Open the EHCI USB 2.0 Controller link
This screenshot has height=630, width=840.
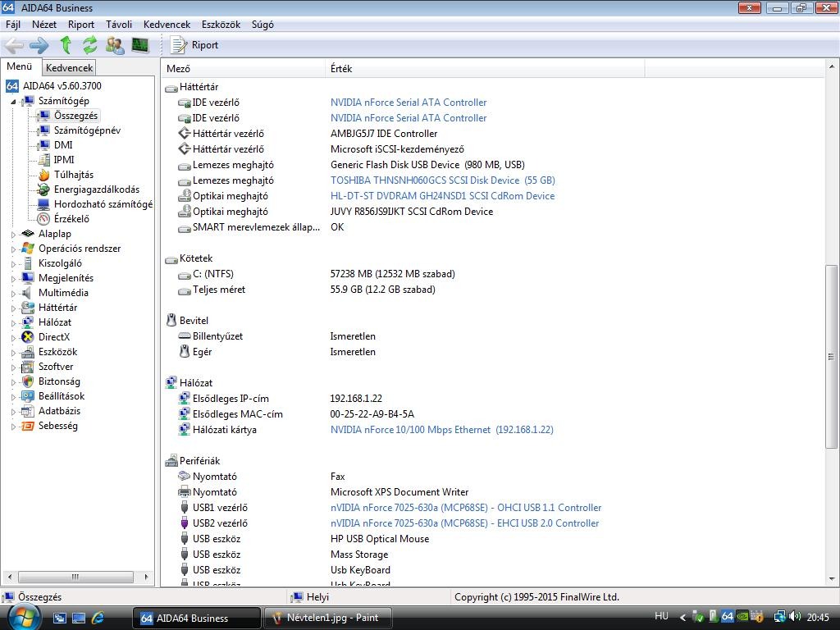464,523
